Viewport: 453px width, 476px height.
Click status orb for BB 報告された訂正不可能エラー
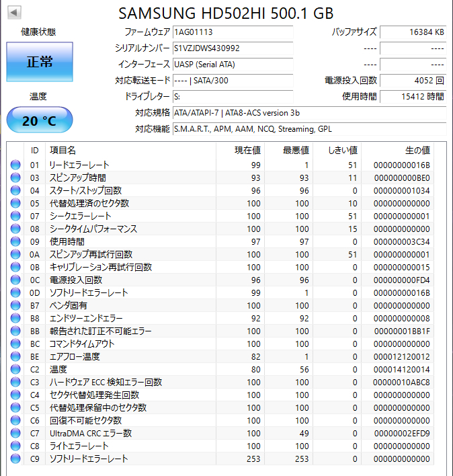pyautogui.click(x=15, y=331)
